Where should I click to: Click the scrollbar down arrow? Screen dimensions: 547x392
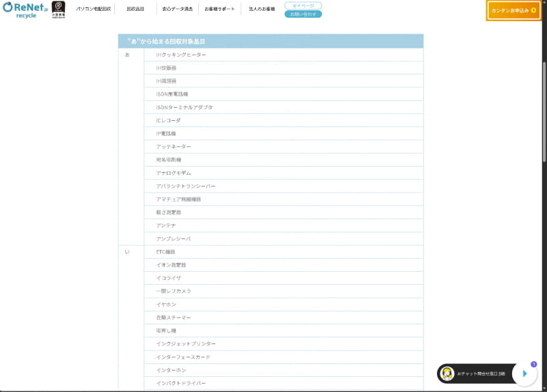click(x=544, y=388)
